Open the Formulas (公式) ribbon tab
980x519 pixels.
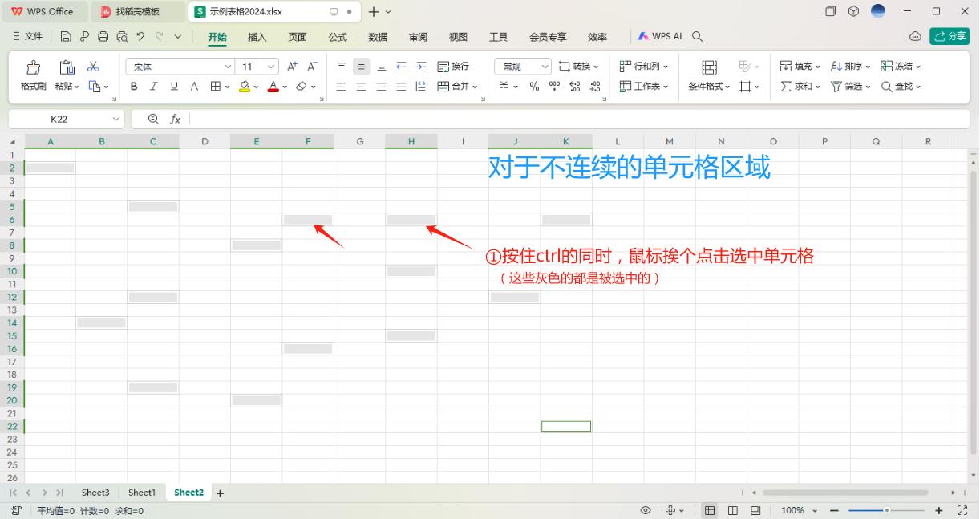pos(338,37)
